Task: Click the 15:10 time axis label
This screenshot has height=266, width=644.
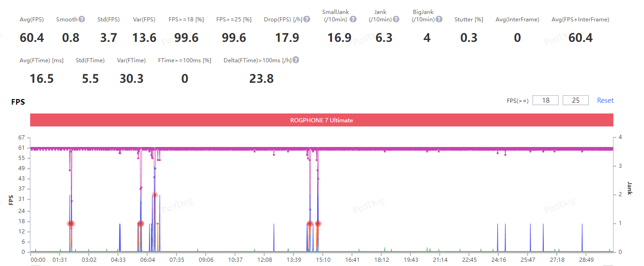Action: tap(323, 259)
